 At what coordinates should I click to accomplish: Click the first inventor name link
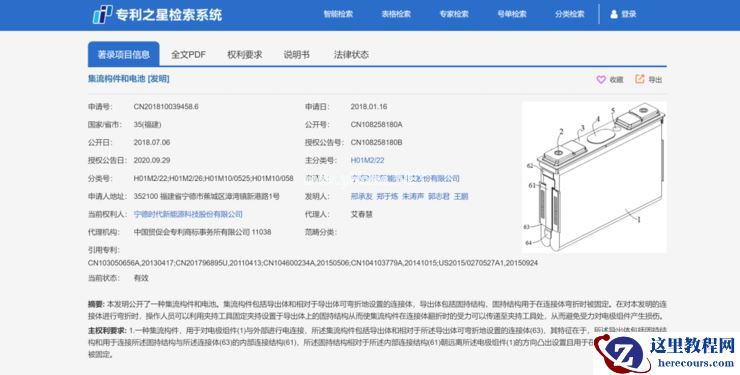tap(362, 196)
